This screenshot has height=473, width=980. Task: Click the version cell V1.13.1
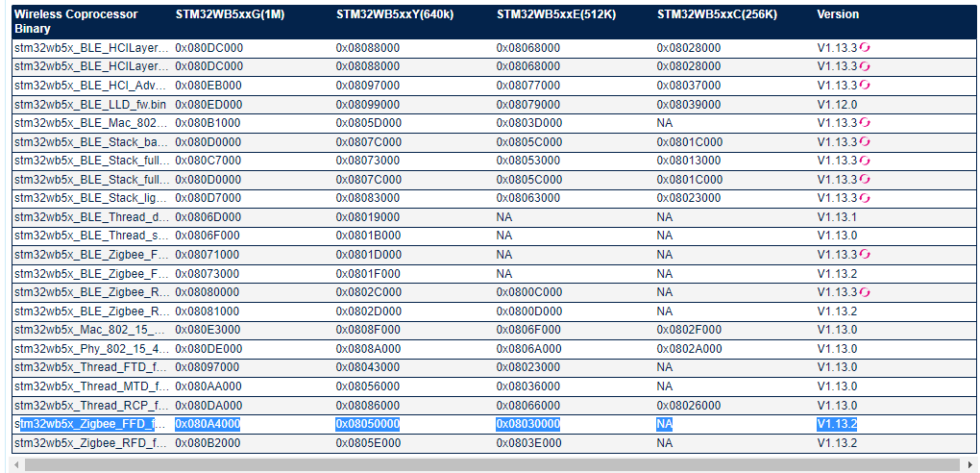837,217
